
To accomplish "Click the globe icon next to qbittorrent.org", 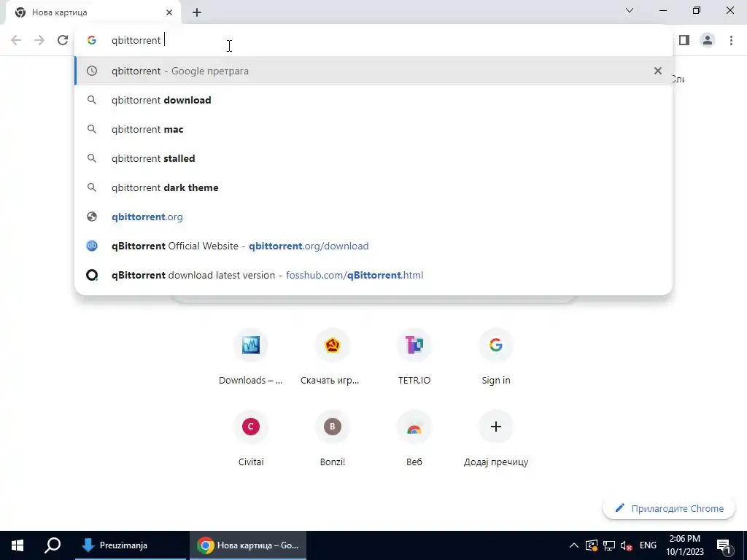I will click(92, 217).
